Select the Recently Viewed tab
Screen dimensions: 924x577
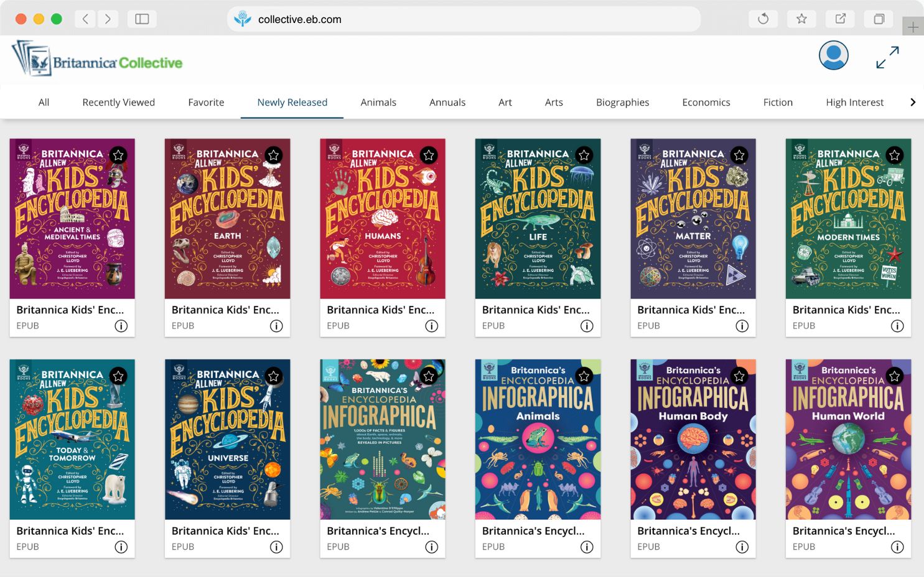click(119, 103)
